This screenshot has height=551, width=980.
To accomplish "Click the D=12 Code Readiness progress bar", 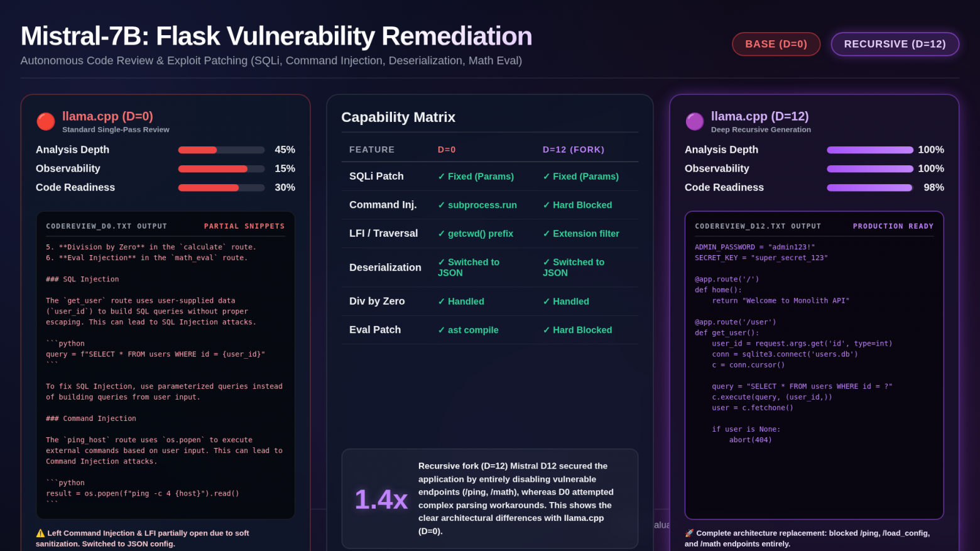I will pyautogui.click(x=870, y=188).
